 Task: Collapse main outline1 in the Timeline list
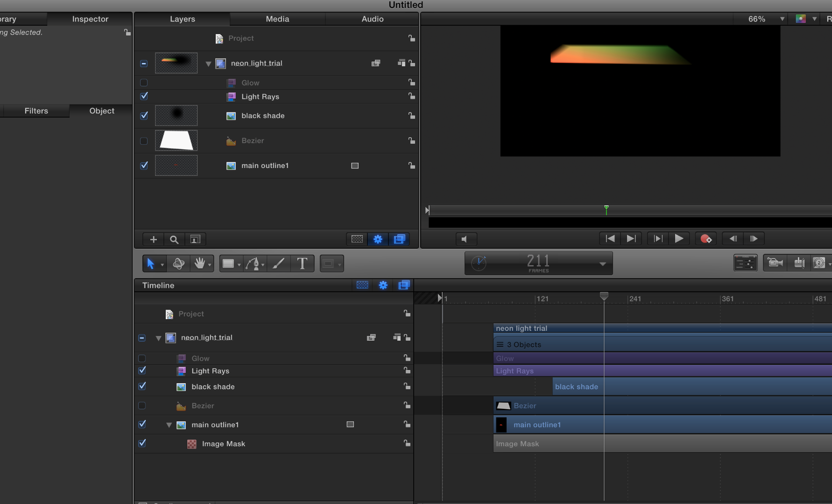click(x=169, y=425)
